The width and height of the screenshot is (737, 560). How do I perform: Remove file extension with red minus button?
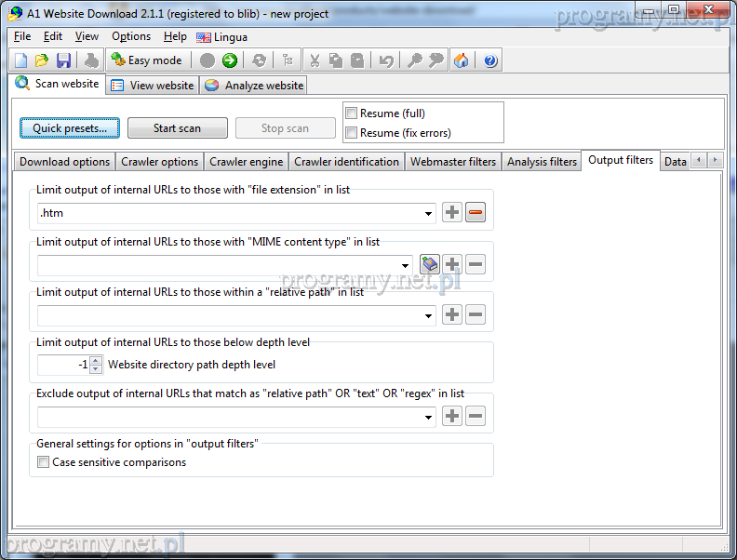pos(476,213)
